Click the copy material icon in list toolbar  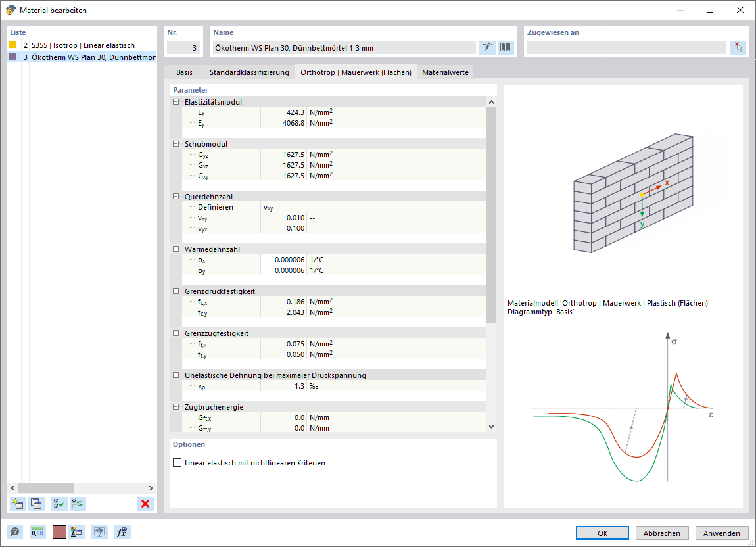coord(36,504)
